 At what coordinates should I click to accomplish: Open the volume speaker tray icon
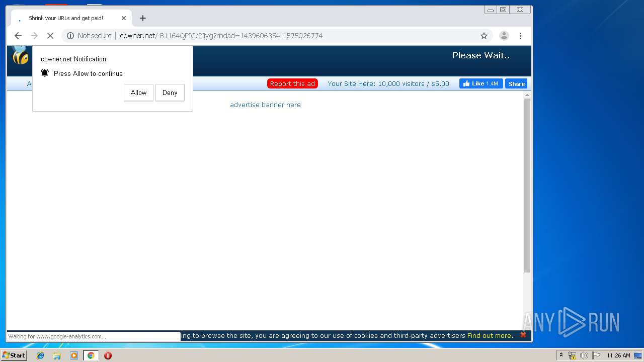pos(584,355)
